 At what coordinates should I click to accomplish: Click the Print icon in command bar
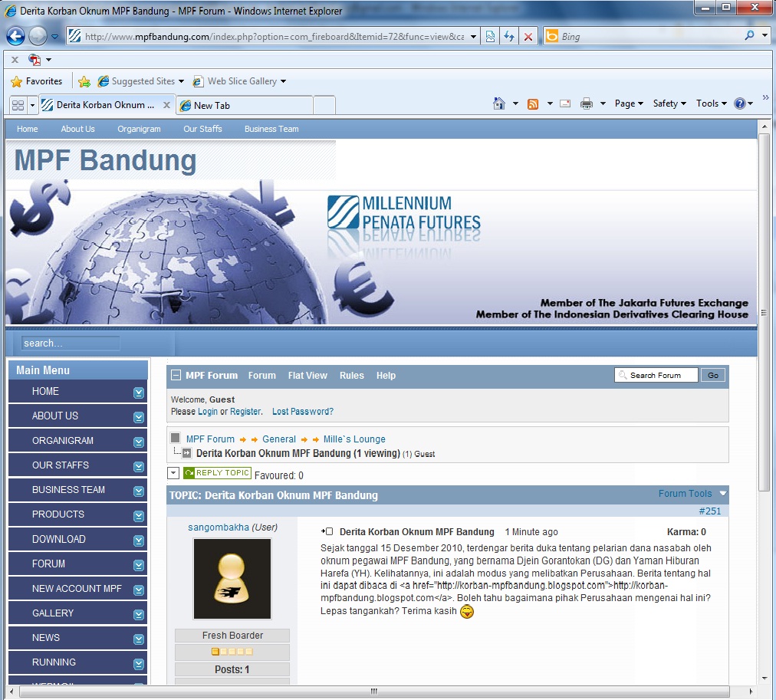tap(587, 104)
